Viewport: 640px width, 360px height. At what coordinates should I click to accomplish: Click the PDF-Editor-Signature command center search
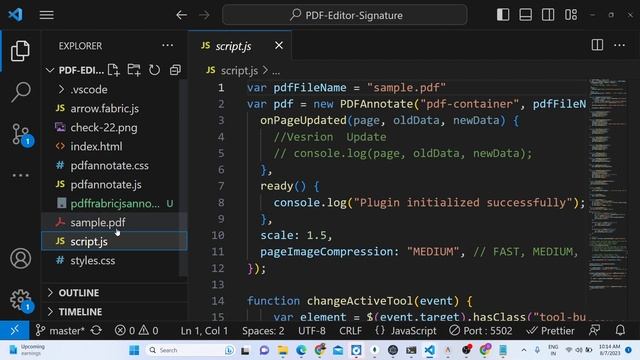(x=345, y=15)
